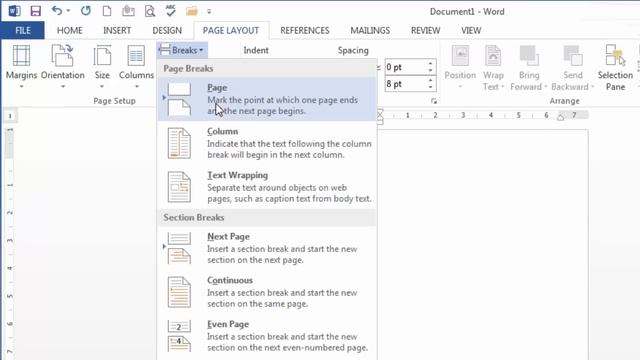Expand the Send Backward dropdown arrow
Screen dimensions: 640x360
pyautogui.click(x=592, y=87)
